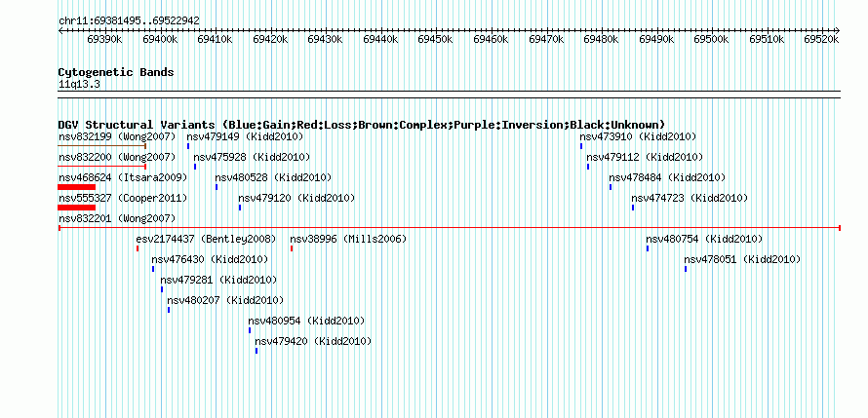Click the red line under nsv832200
868x418 pixels.
101,167
